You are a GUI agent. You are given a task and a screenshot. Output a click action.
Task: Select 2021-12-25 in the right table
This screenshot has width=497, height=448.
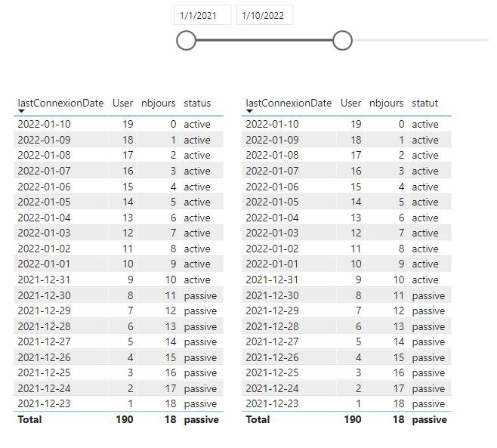[x=272, y=373]
